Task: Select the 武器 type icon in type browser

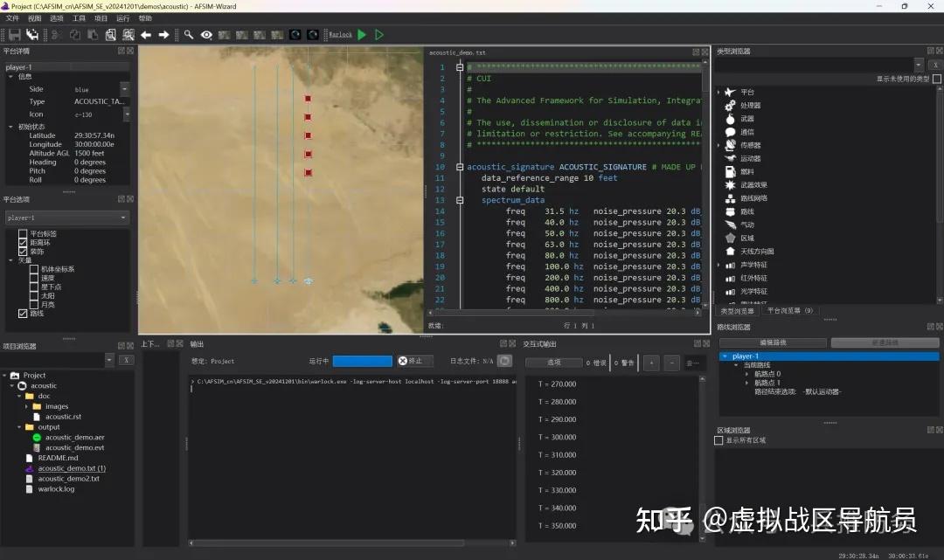Action: coord(729,120)
